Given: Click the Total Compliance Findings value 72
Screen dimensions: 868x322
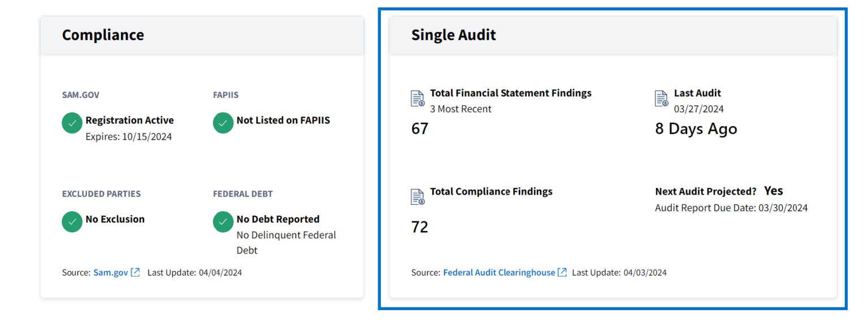Looking at the screenshot, I should click(x=420, y=227).
